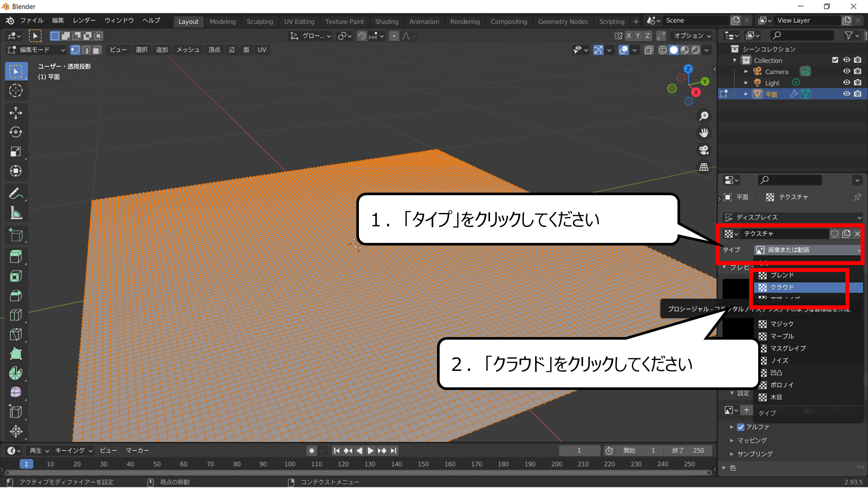The height and width of the screenshot is (488, 868).
Task: Click the timeline frame 1 playhead marker
Action: coord(26,464)
